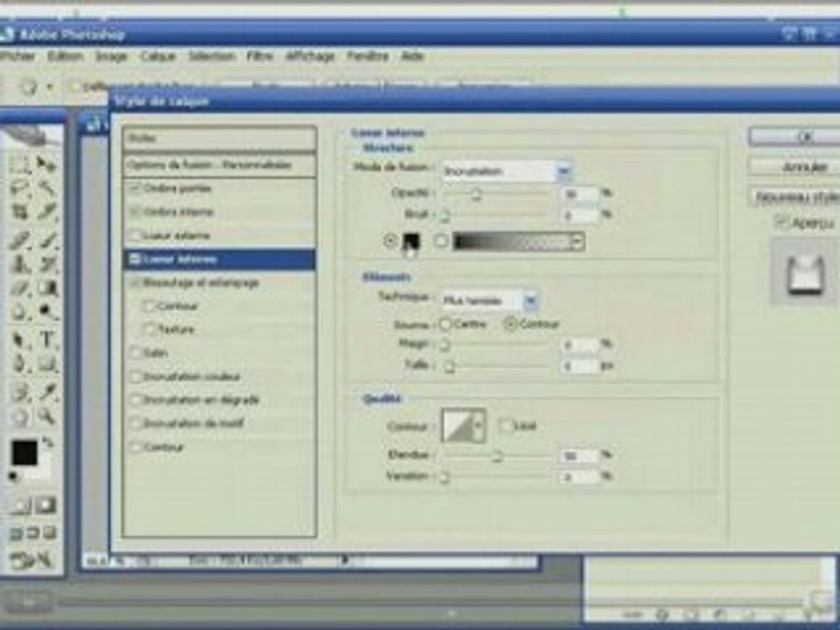840x630 pixels.
Task: Choose the Centre source radio button
Action: point(444,324)
